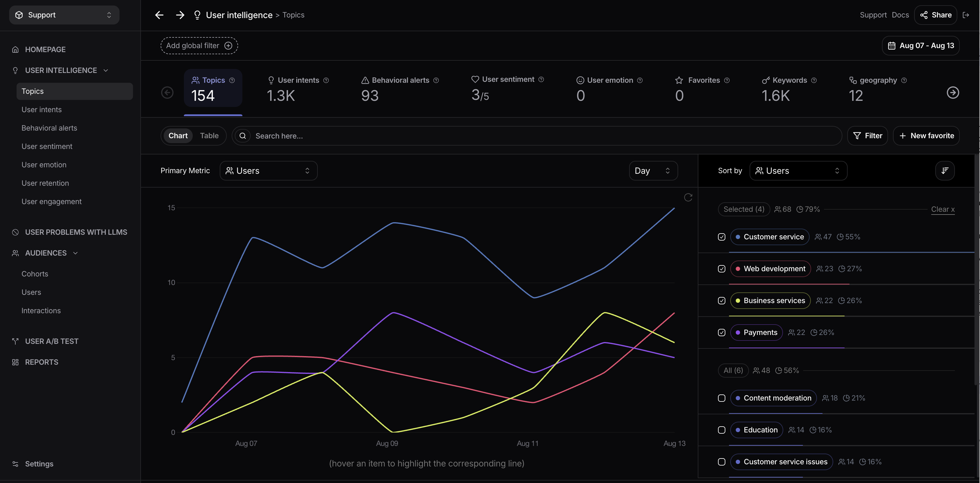The height and width of the screenshot is (483, 980).
Task: Click plus icon in Add global filter
Action: click(228, 46)
